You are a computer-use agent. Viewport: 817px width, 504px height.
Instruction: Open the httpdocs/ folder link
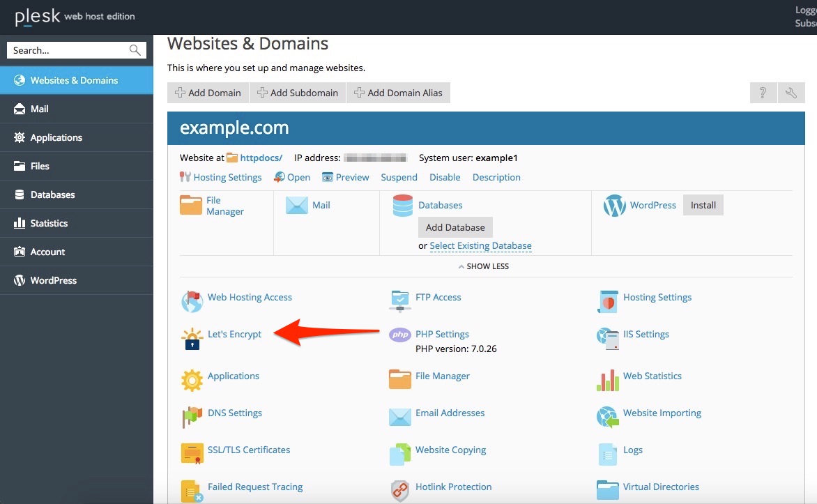coord(261,158)
